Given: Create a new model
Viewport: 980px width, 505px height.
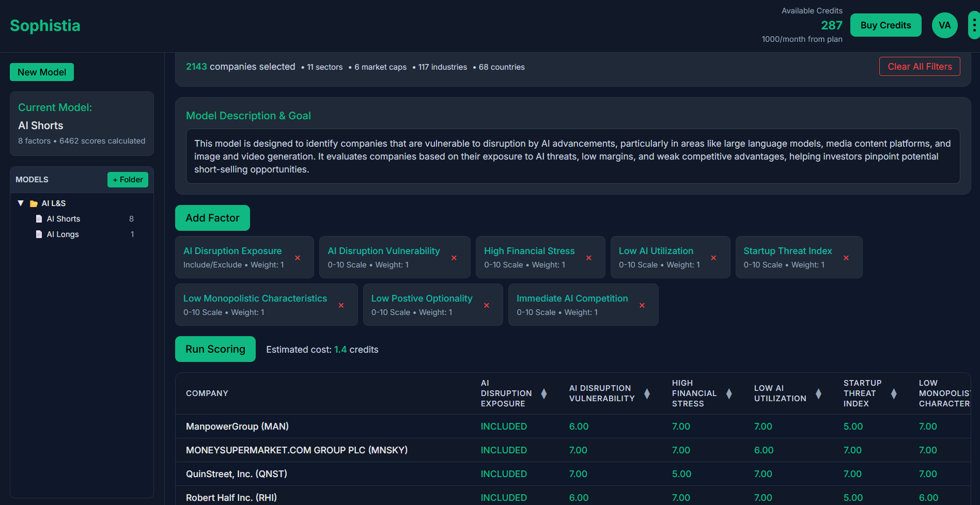Looking at the screenshot, I should 41,72.
